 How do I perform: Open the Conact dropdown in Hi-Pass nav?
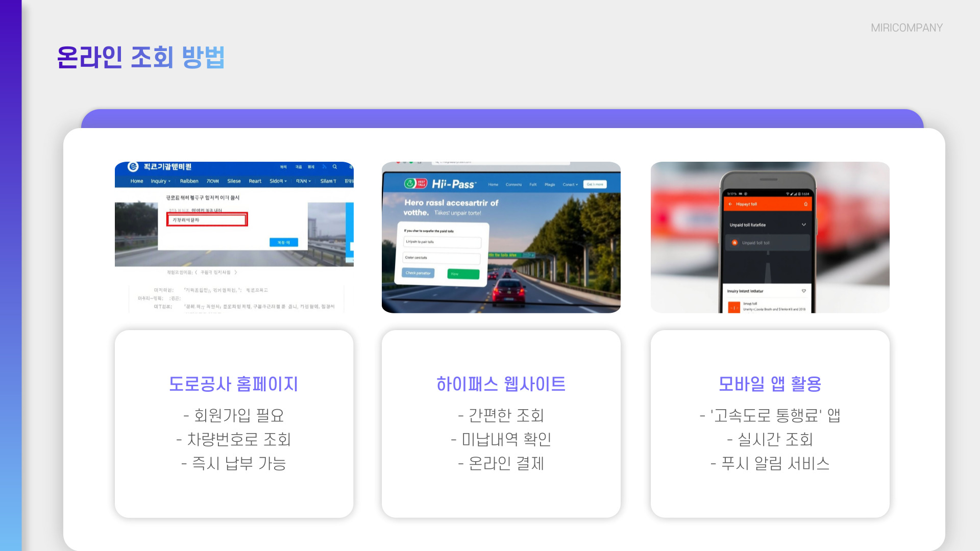pos(570,185)
